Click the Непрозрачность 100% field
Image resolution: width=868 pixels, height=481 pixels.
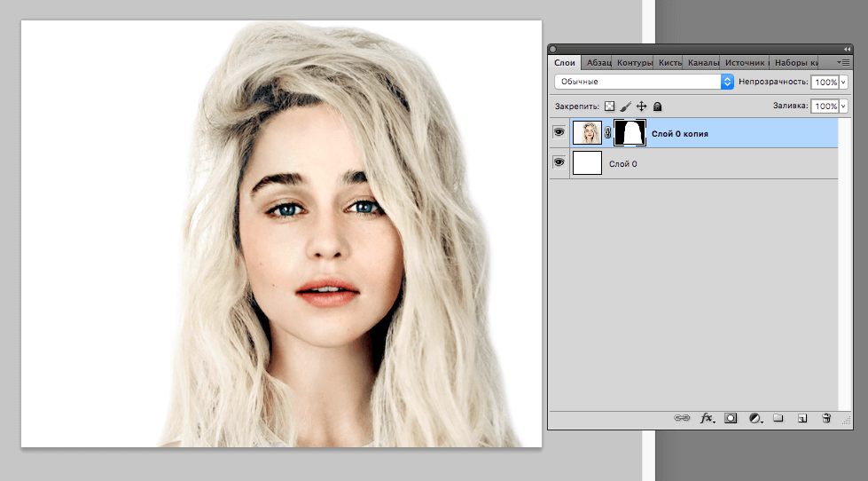[825, 82]
